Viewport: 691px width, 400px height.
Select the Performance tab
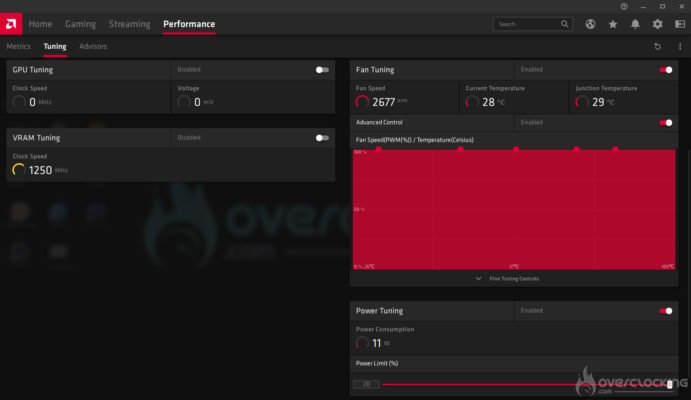click(x=189, y=24)
